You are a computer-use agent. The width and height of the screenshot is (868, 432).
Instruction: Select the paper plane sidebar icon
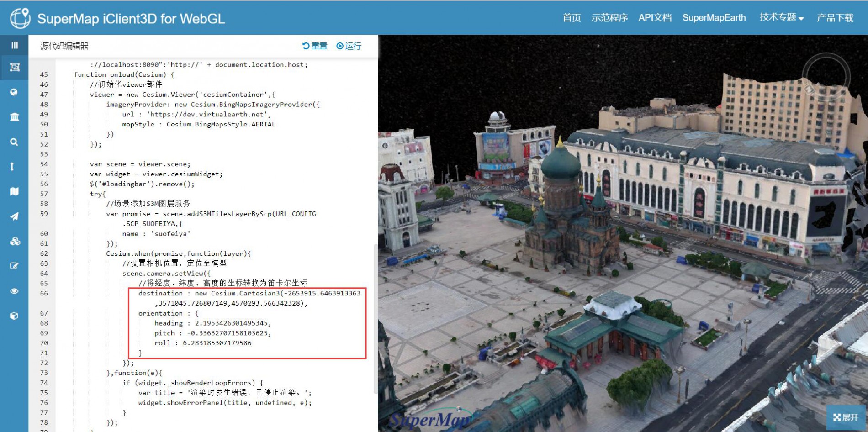(x=15, y=216)
